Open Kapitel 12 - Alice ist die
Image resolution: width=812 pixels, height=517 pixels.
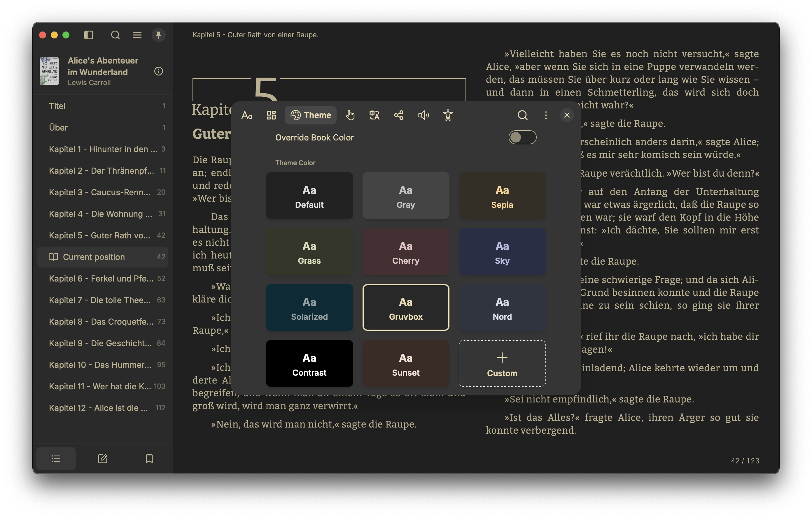[x=102, y=408]
